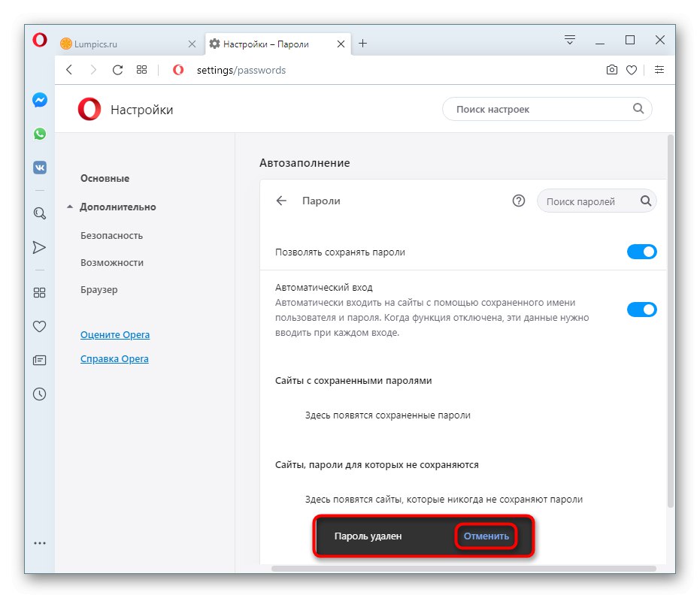Open Speed Dial from the sidebar
700x598 pixels.
click(x=39, y=293)
